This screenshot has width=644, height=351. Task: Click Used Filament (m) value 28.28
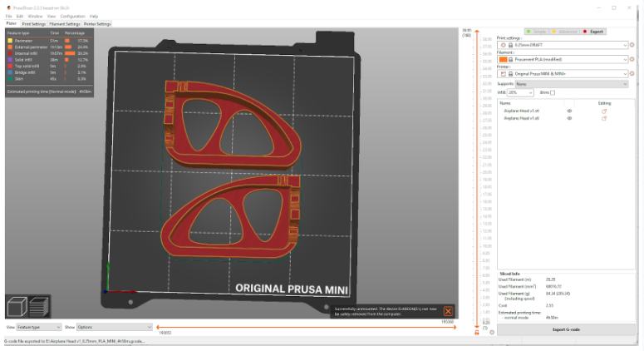tap(550, 279)
